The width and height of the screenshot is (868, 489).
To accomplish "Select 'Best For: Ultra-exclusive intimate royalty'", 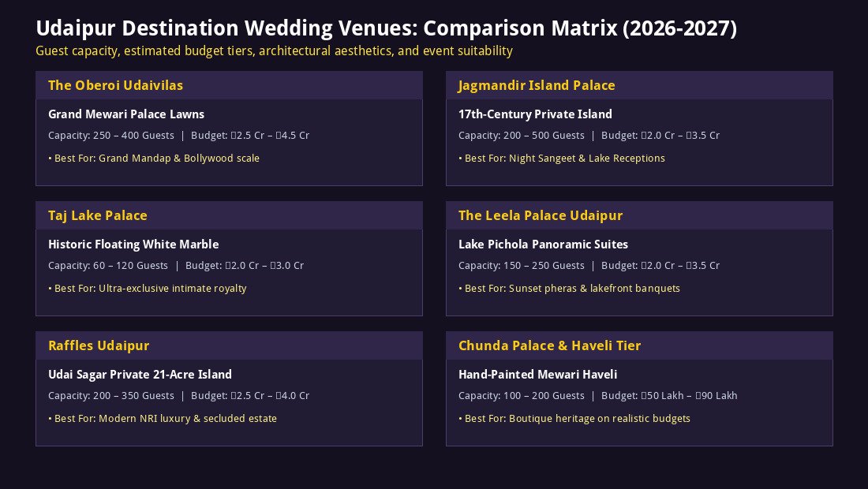I will [x=148, y=288].
